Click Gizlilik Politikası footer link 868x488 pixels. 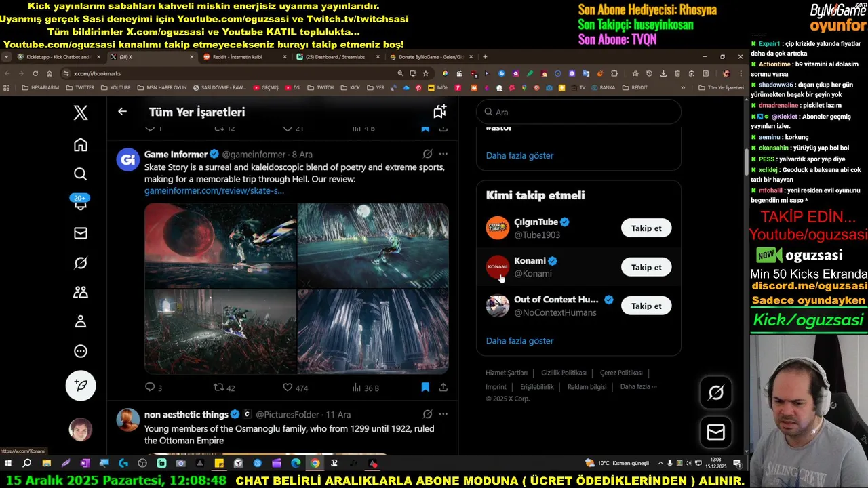pyautogui.click(x=564, y=373)
